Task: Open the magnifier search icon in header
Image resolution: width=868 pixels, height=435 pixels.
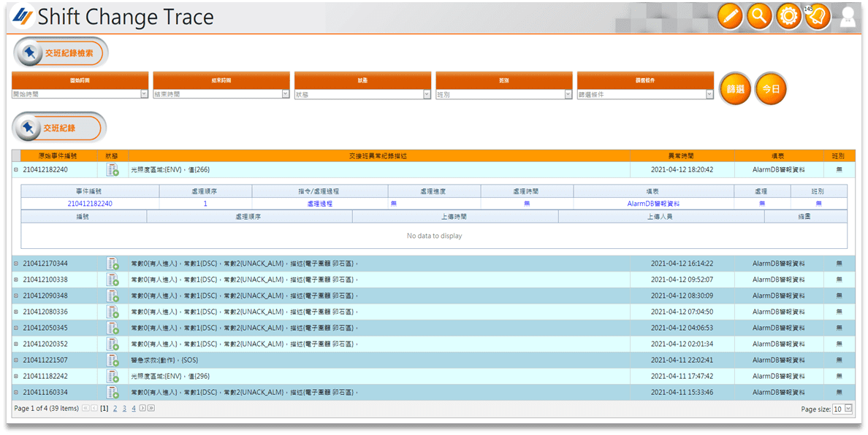Action: (759, 17)
